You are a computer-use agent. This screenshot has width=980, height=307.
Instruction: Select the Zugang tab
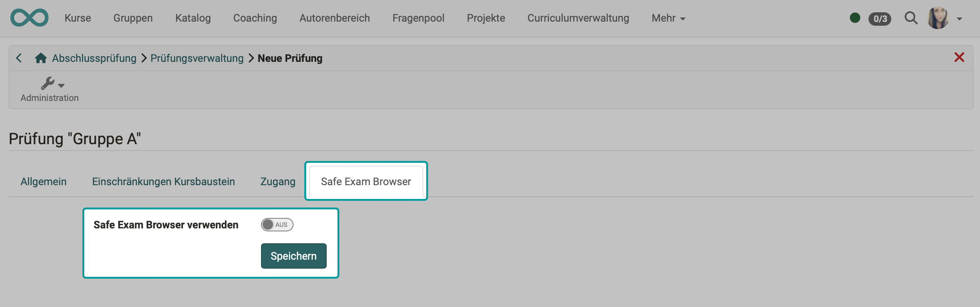click(x=278, y=181)
